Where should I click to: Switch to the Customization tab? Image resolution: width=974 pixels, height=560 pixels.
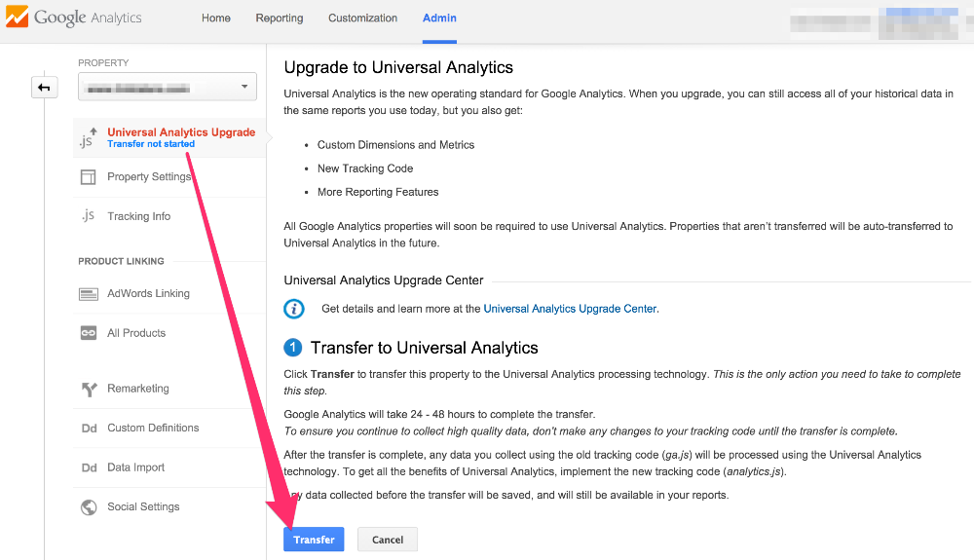[x=362, y=18]
